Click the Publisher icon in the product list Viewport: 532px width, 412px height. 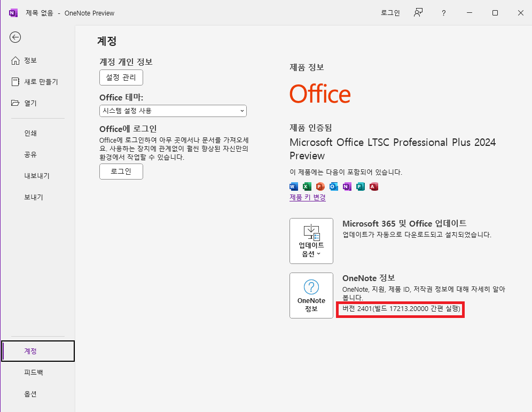coord(361,186)
